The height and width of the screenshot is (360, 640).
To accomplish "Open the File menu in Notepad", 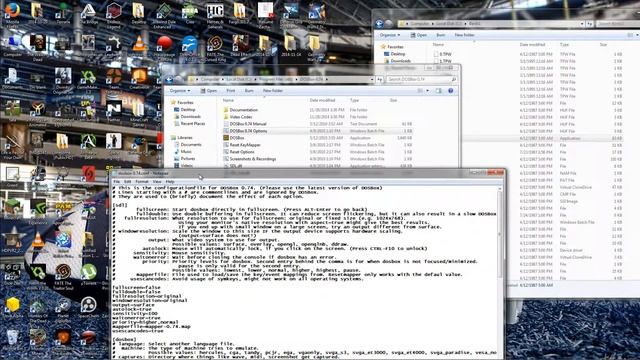I will point(117,181).
